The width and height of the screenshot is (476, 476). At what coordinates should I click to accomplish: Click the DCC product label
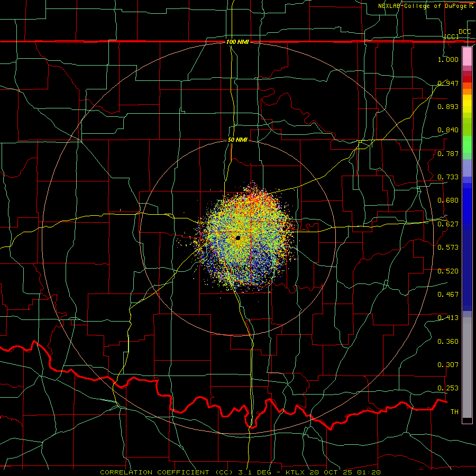pos(465,32)
